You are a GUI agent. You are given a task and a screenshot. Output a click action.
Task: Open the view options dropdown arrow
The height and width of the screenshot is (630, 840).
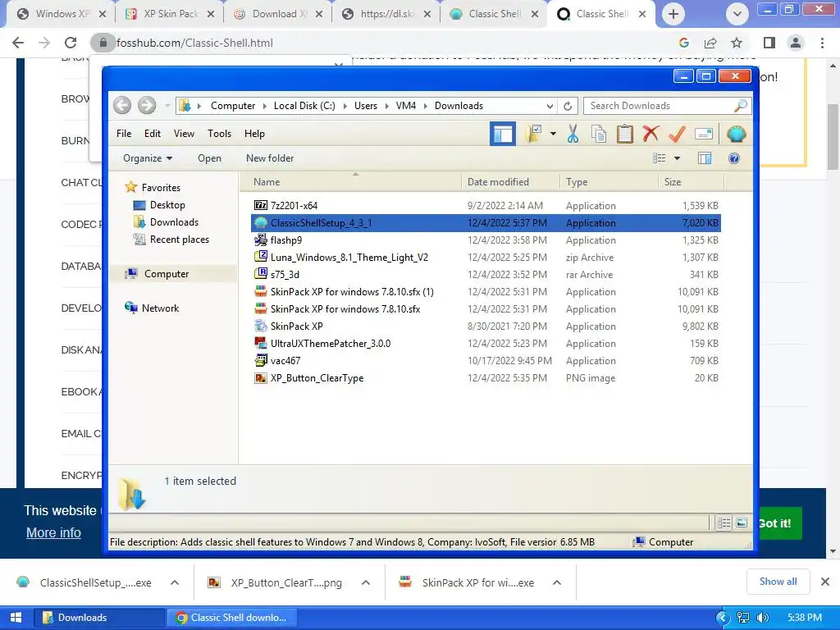[x=677, y=158]
